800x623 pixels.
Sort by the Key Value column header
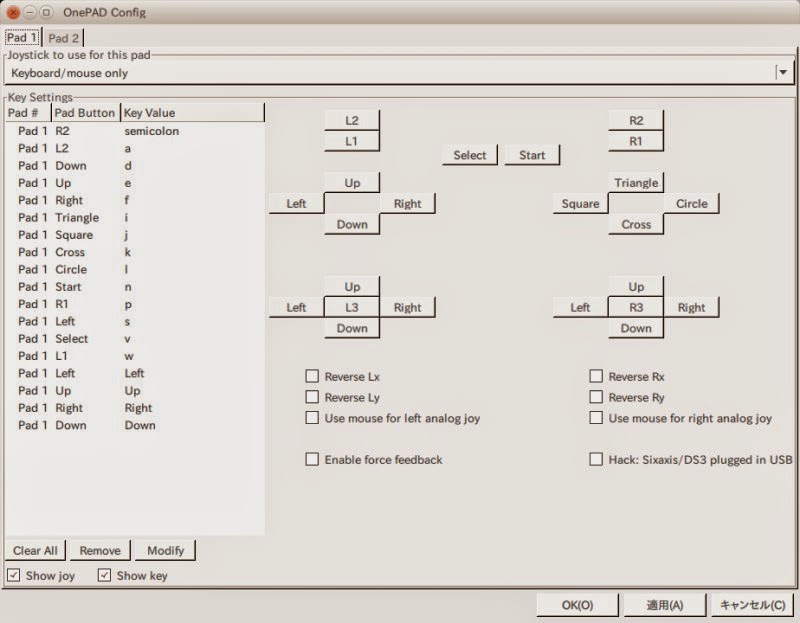(x=192, y=113)
